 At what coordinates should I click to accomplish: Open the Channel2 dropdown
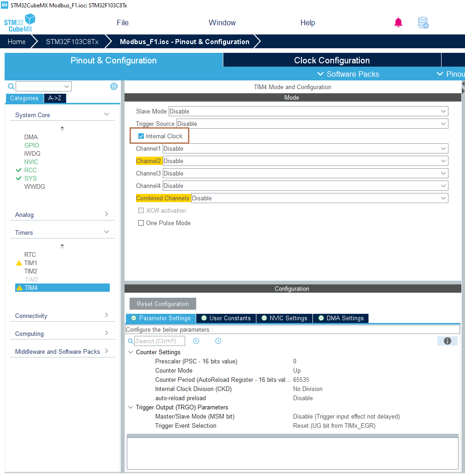pyautogui.click(x=306, y=161)
